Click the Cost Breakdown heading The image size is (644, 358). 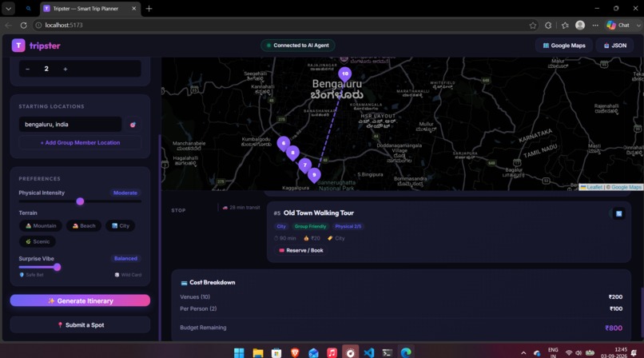click(212, 282)
